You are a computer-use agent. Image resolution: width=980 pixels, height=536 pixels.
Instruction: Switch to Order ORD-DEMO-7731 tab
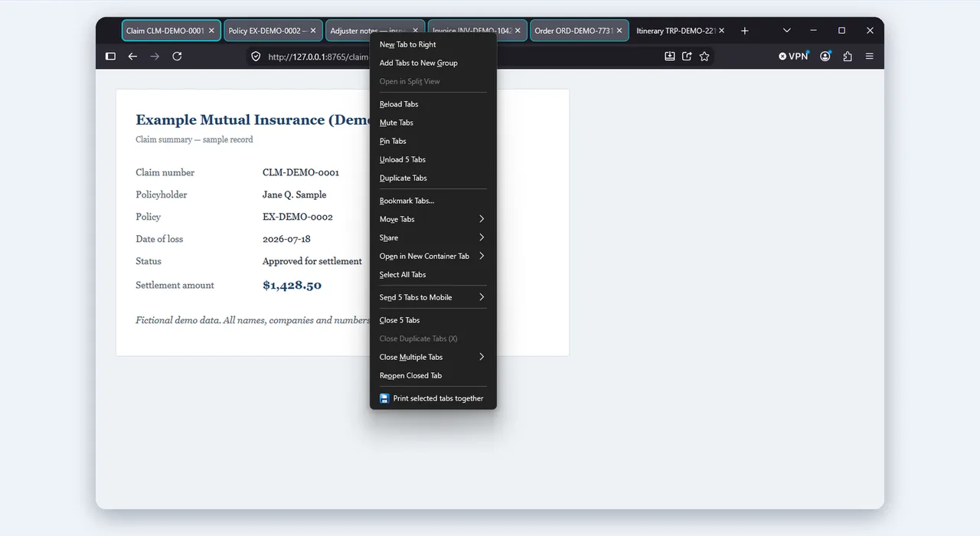pyautogui.click(x=579, y=31)
